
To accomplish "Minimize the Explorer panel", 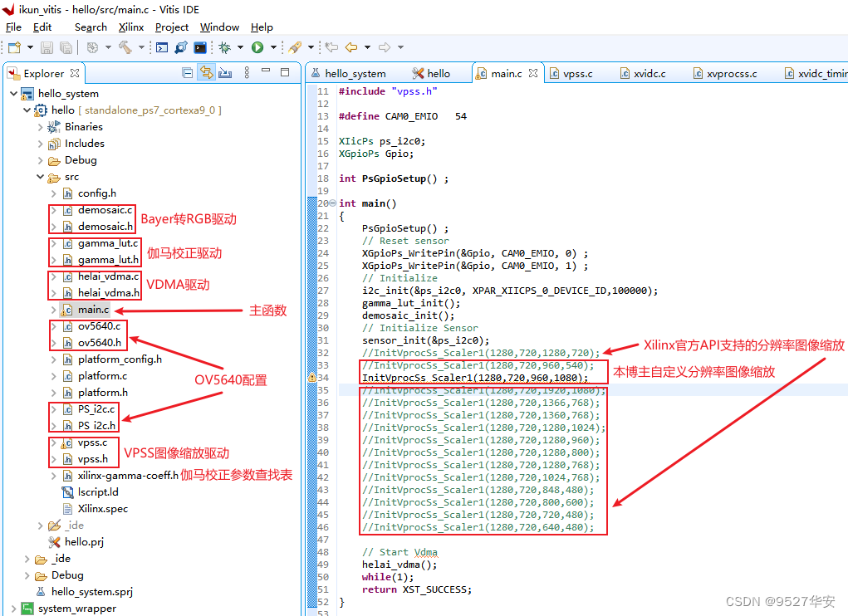I will click(266, 71).
